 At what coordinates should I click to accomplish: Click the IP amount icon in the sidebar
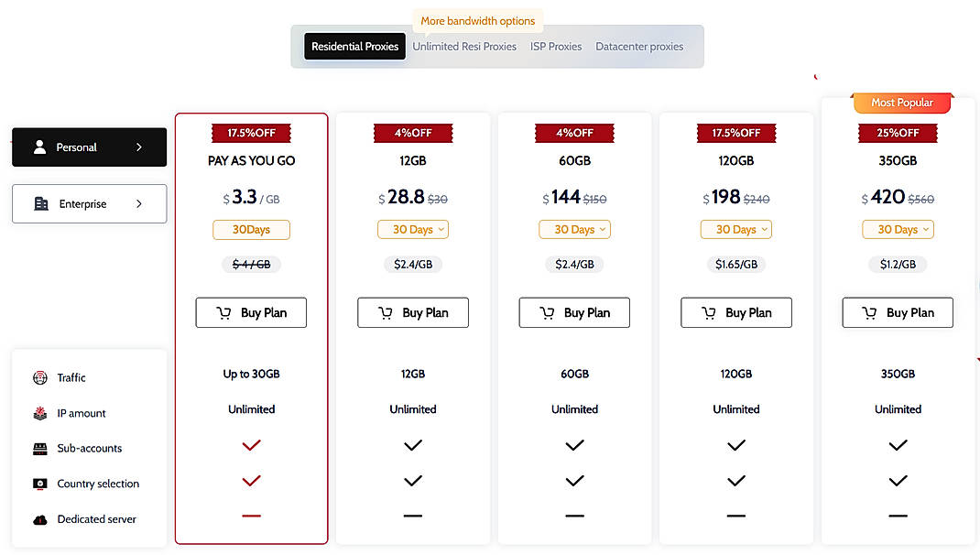(40, 412)
